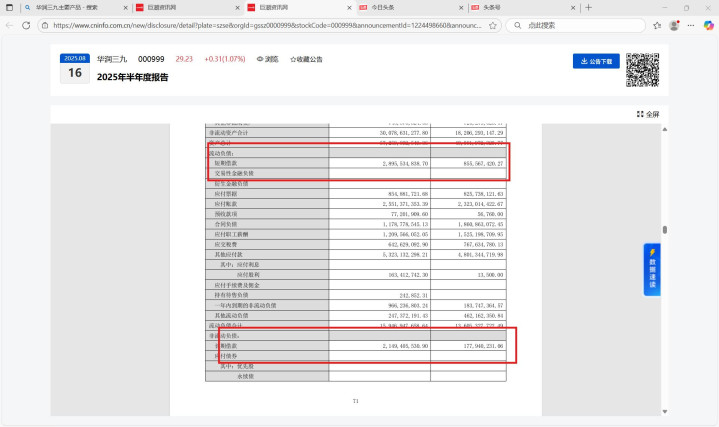This screenshot has height=427, width=719.
Task: Click the 永续债 row label
Action: coord(245,376)
